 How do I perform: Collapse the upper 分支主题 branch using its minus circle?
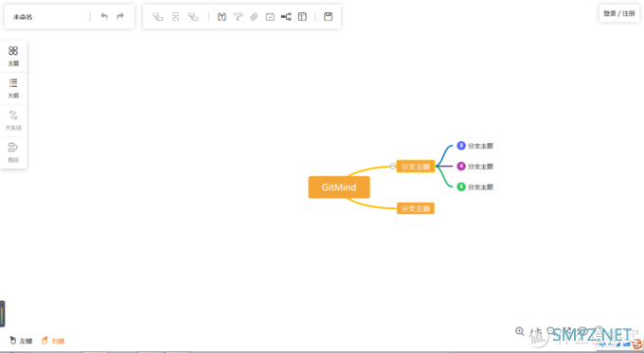tap(393, 166)
